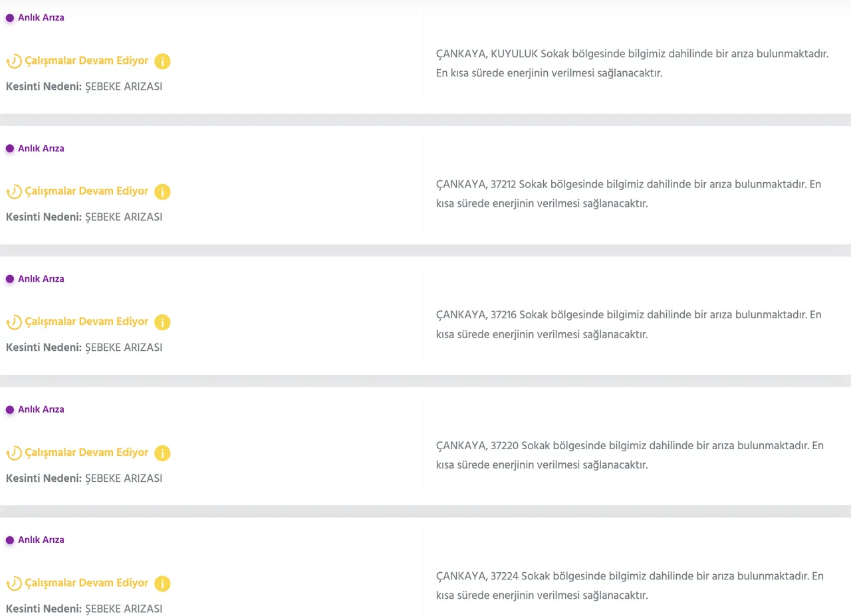Image resolution: width=851 pixels, height=616 pixels.
Task: Click info icon for 37224 Sokak outage
Action: click(x=162, y=583)
